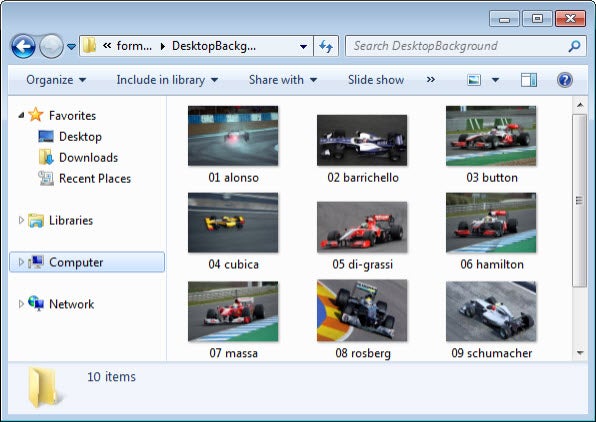Viewport: 596px width, 422px height.
Task: Toggle the preview pane icon
Action: coord(529,80)
